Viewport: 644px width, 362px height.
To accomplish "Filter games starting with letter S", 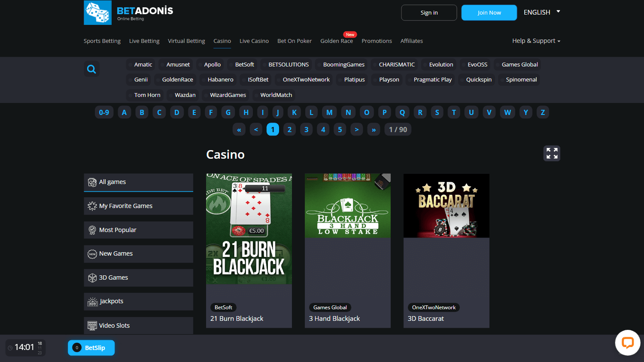I will 437,112.
